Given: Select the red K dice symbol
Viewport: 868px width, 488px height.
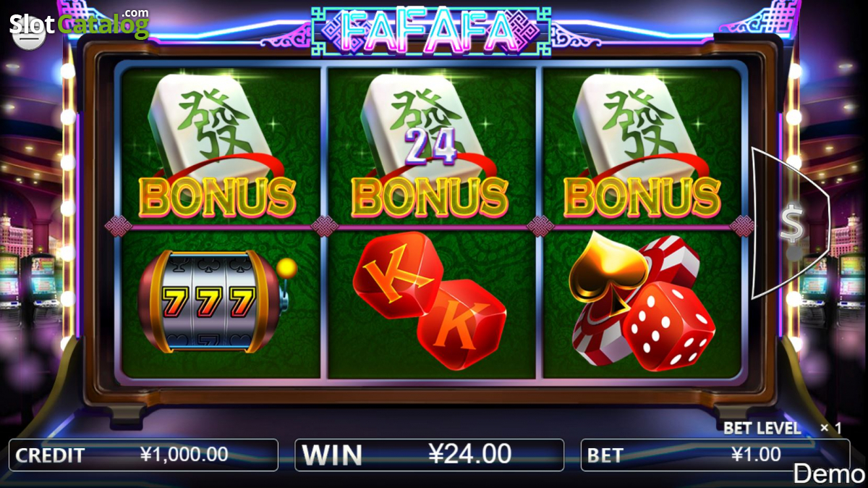Looking at the screenshot, I should [430, 300].
